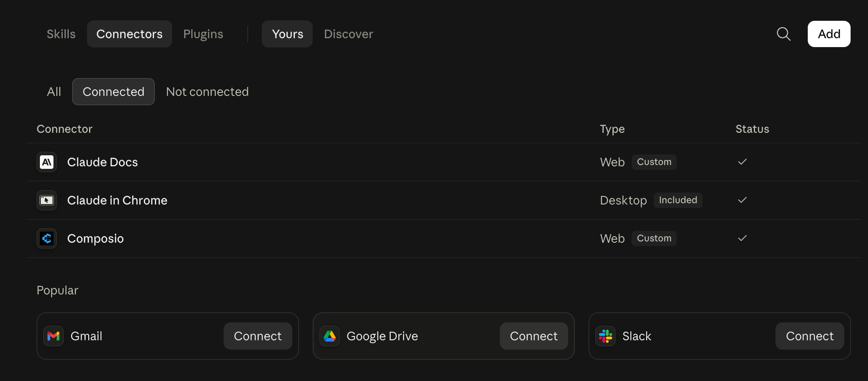Open the search magnifier icon
The width and height of the screenshot is (868, 381).
tap(784, 34)
